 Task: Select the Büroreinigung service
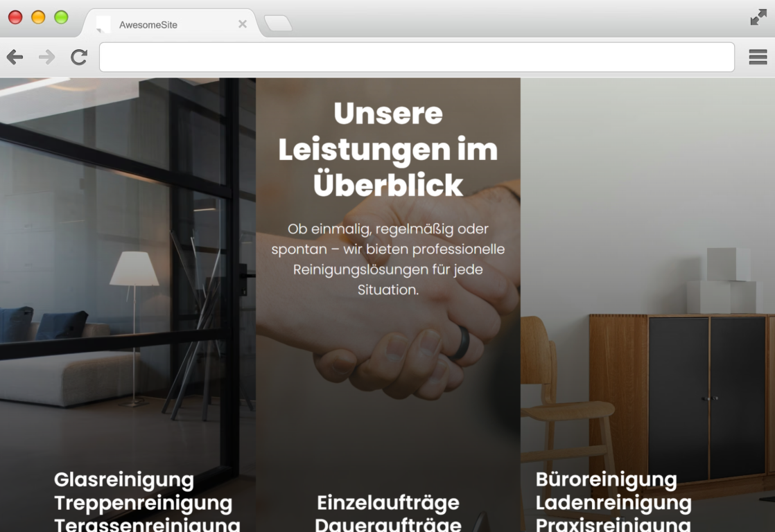click(606, 479)
